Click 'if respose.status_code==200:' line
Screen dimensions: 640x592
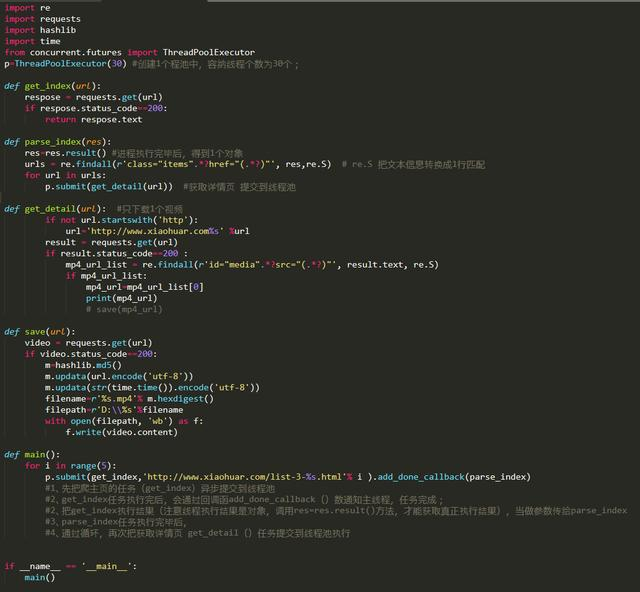coord(96,108)
